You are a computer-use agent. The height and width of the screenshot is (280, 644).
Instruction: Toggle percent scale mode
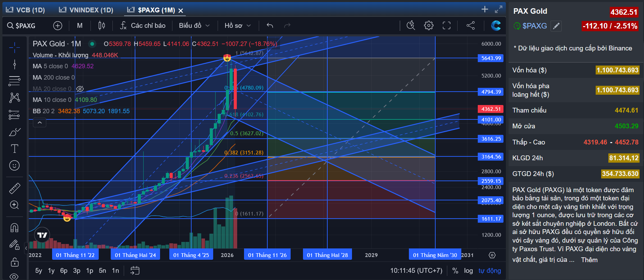coord(455,271)
